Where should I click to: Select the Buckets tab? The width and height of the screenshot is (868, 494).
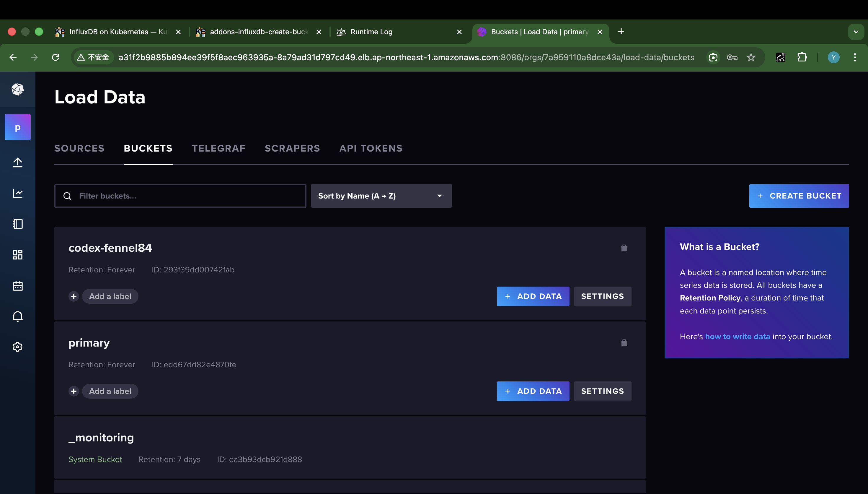[148, 148]
